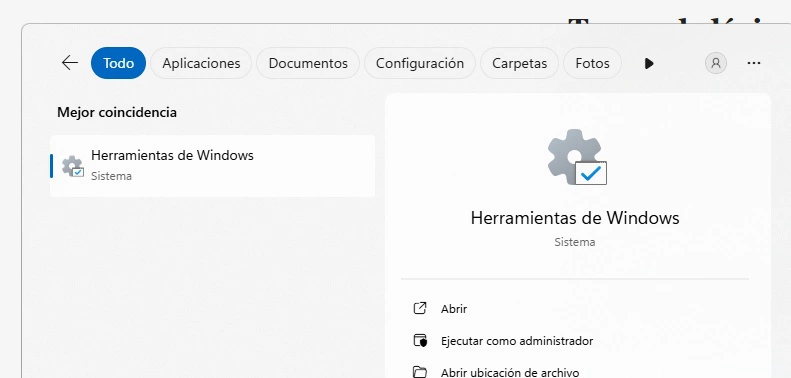791x378 pixels.
Task: Click Abrir in the preview pane
Action: (x=454, y=309)
